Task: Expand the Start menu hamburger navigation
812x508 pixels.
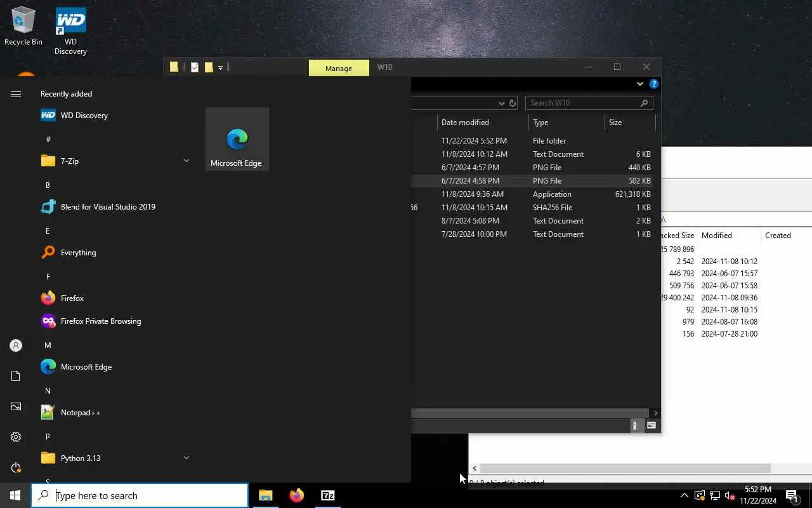Action: click(x=16, y=94)
